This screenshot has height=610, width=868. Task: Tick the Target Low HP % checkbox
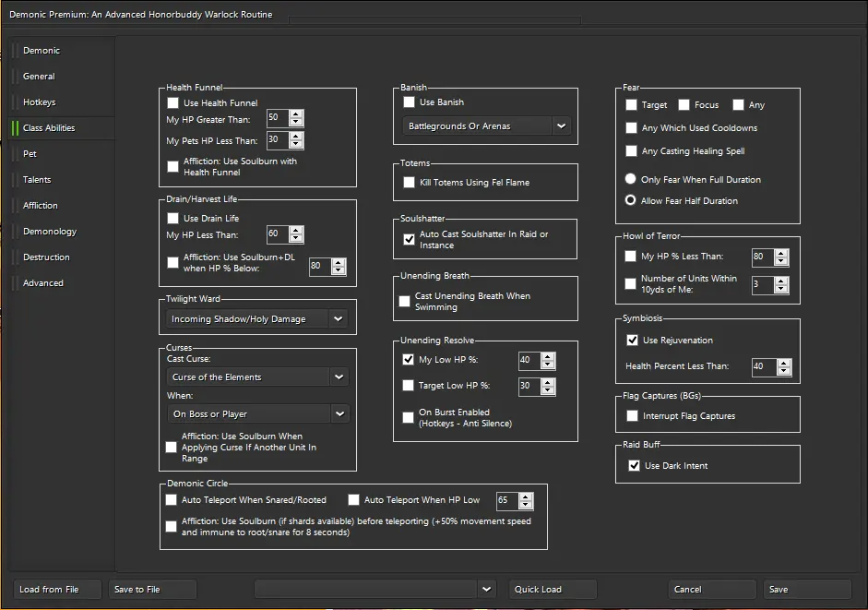tap(408, 386)
